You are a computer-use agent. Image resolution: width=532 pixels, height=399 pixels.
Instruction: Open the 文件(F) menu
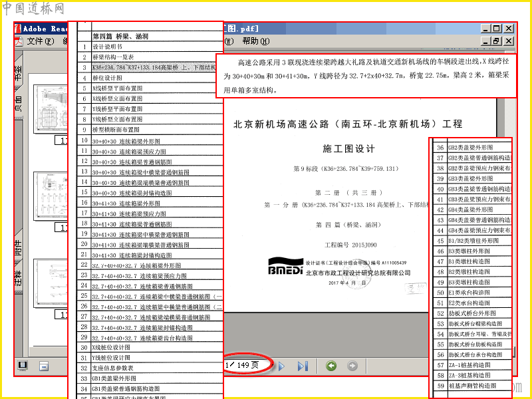[40, 41]
